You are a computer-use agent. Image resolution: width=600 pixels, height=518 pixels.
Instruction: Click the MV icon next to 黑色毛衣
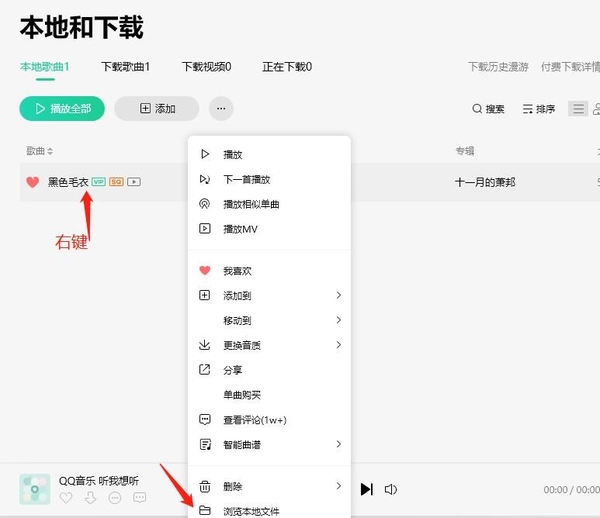pyautogui.click(x=134, y=182)
